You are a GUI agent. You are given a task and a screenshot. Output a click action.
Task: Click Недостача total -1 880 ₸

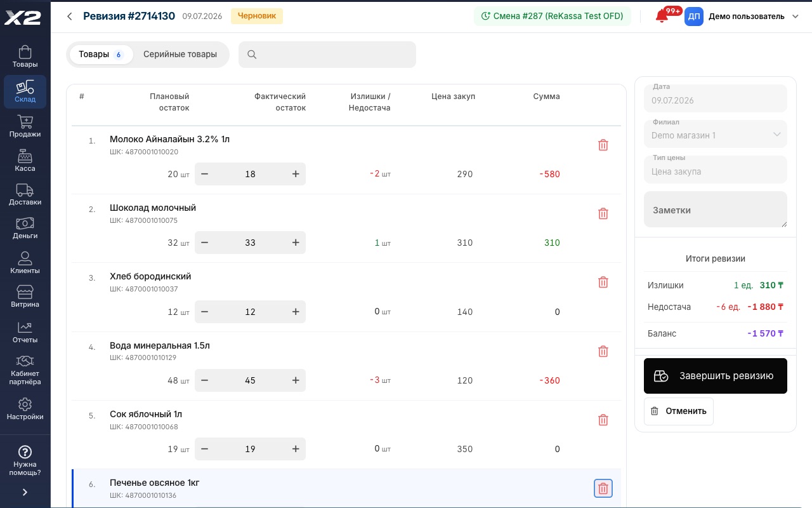[765, 307]
